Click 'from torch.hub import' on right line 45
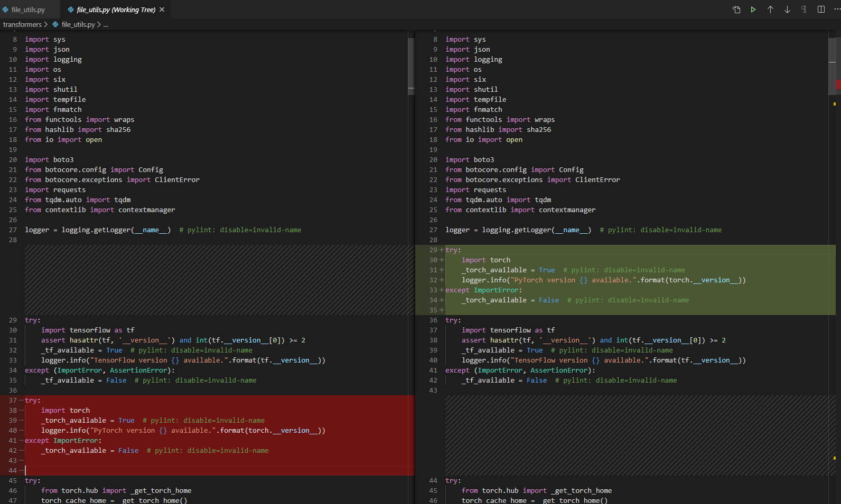The width and height of the screenshot is (841, 504). point(504,491)
